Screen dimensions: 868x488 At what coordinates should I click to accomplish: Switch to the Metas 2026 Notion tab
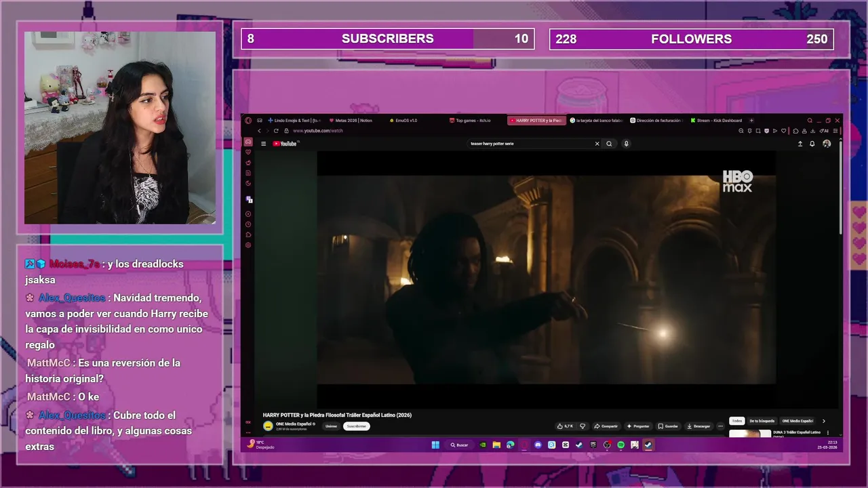click(x=353, y=121)
